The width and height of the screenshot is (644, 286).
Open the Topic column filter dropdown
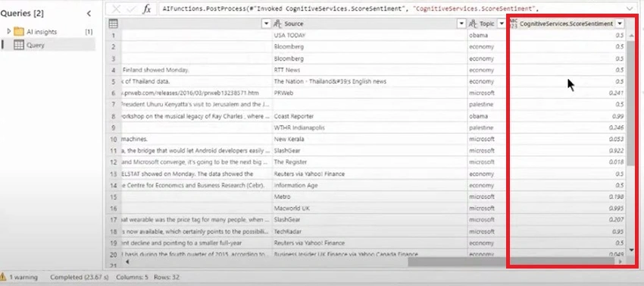[x=501, y=24]
